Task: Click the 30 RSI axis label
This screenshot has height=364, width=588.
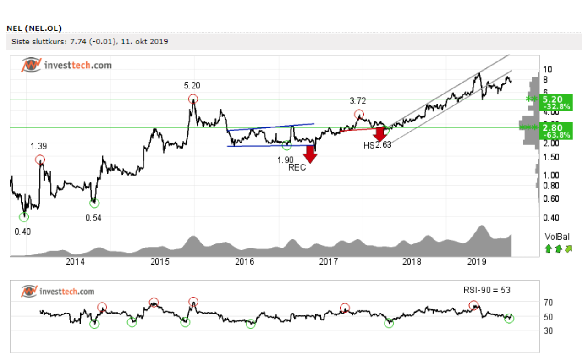Action: 547,331
